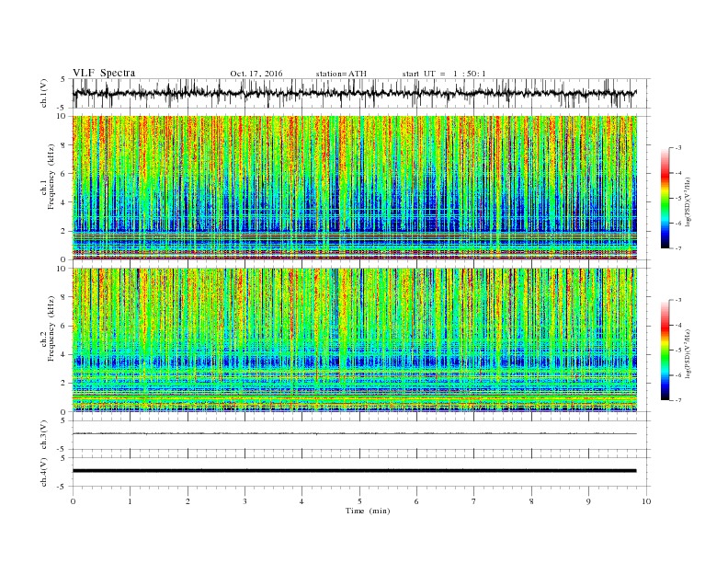
Task: Click the time axis tick label '3'
Action: pos(245,501)
